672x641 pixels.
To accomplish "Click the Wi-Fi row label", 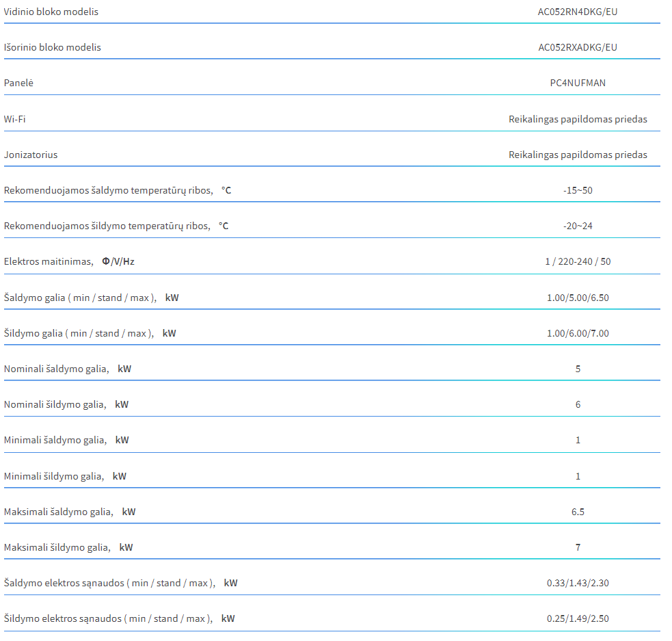I will click(14, 119).
